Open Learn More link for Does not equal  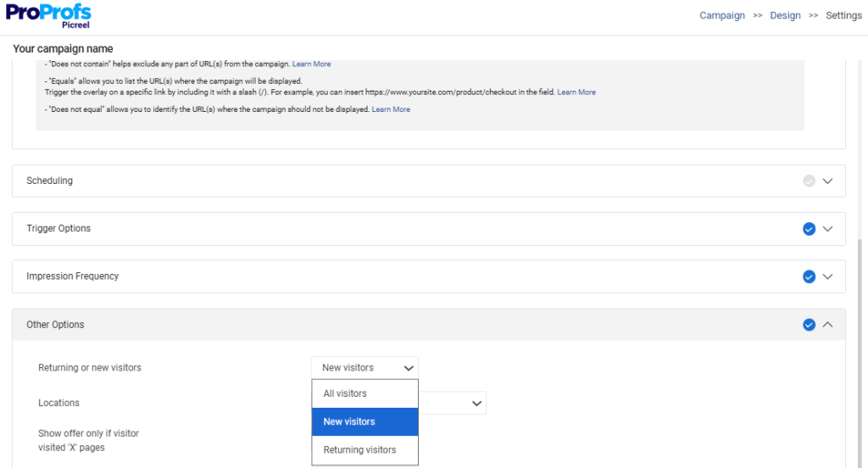click(x=391, y=109)
